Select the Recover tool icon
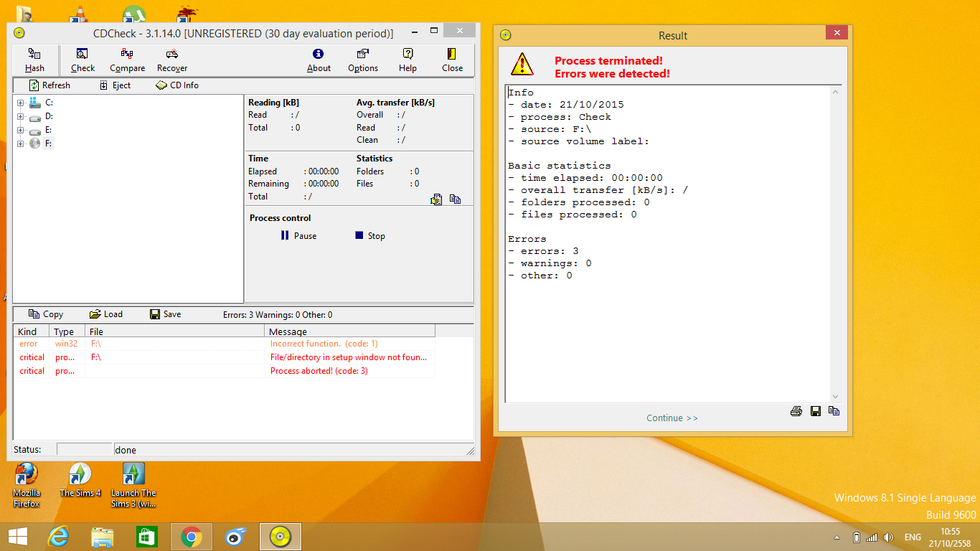Viewport: 980px width, 551px height. tap(172, 55)
